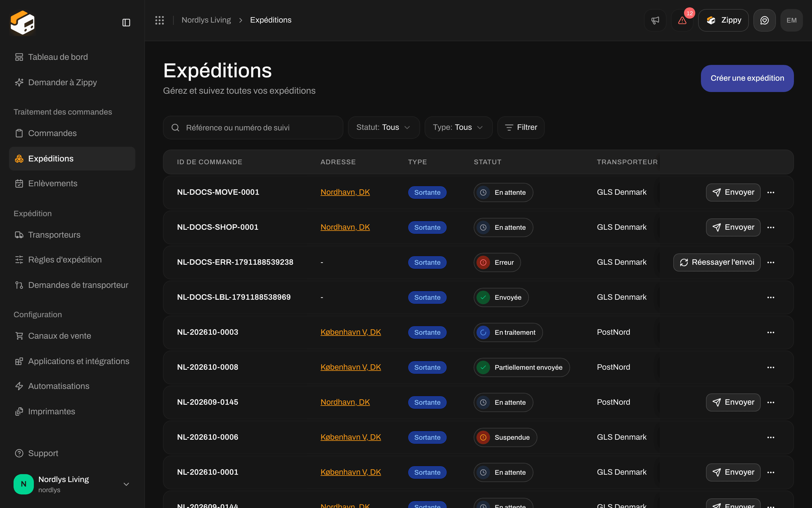Viewport: 812px width, 508px height.
Task: Open more options for NL-DOCS-SHOP-0001
Action: (x=771, y=227)
